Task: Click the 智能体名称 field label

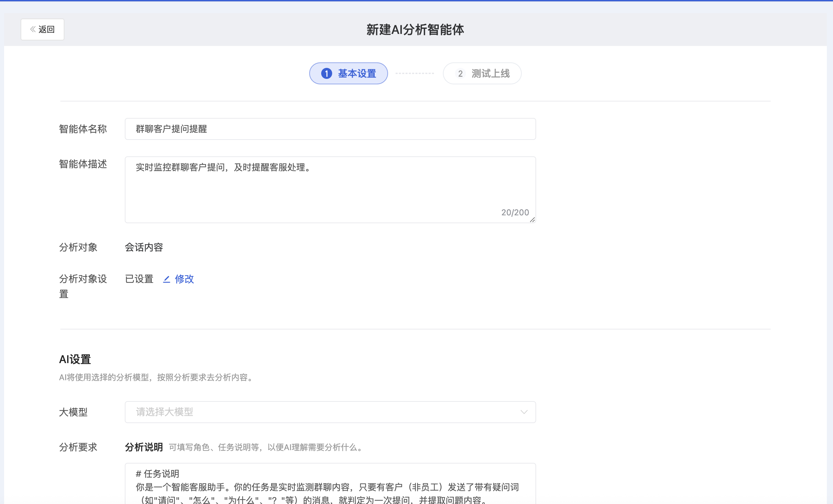Action: pos(83,129)
